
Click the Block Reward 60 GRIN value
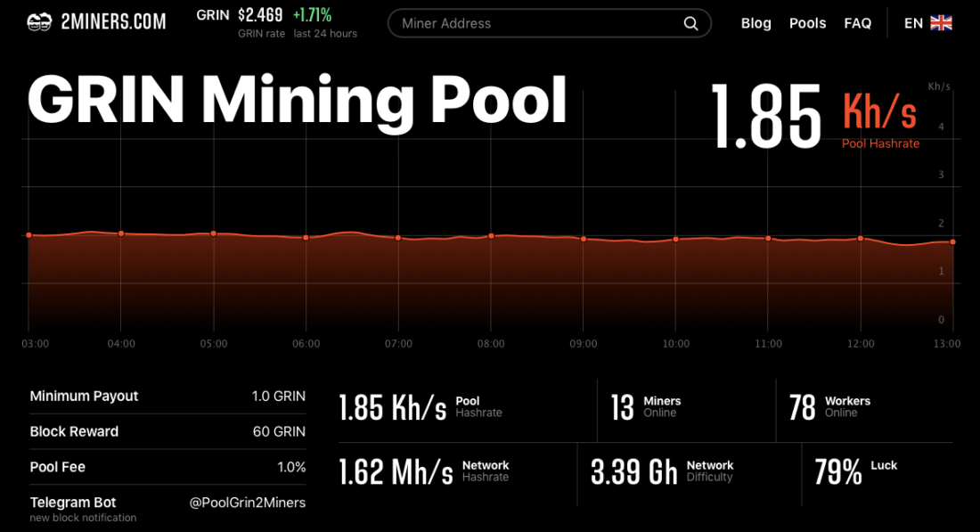tap(280, 431)
